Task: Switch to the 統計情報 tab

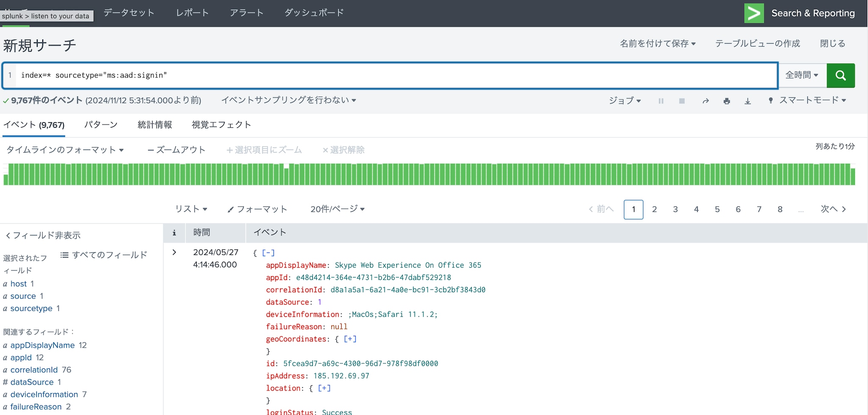Action: click(155, 125)
